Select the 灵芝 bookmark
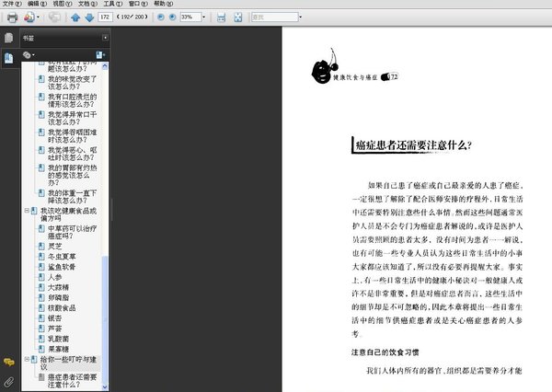 (x=54, y=247)
